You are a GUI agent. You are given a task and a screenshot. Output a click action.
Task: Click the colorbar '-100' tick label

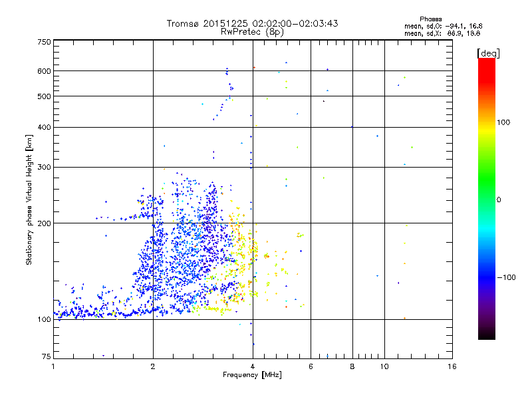506,277
